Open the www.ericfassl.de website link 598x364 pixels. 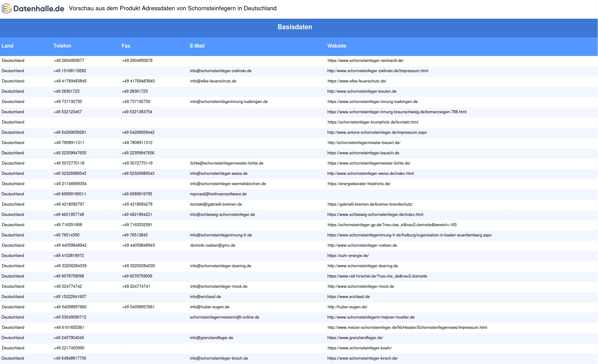click(x=349, y=297)
